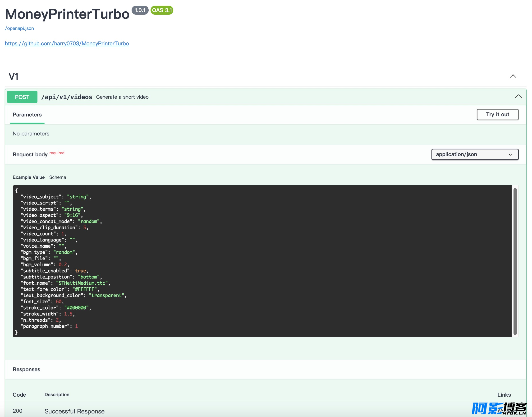Click the Responses section heading

[x=26, y=369]
